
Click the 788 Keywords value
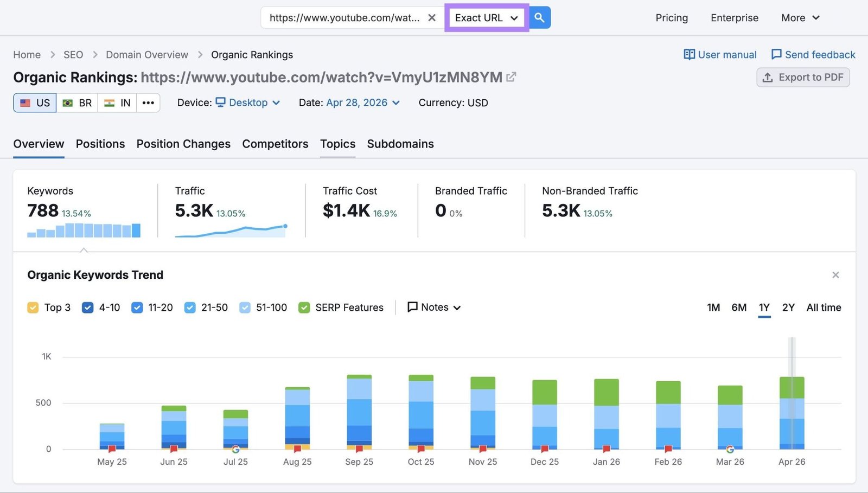[43, 210]
